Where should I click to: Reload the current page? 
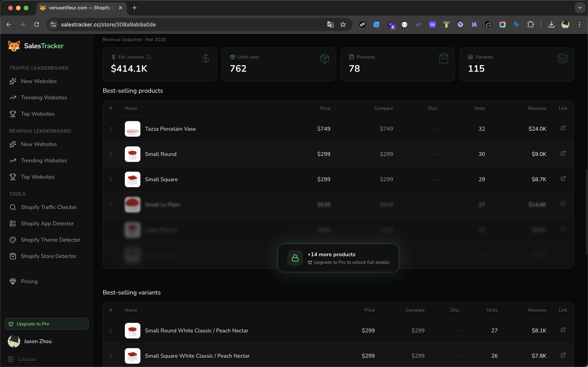37,24
